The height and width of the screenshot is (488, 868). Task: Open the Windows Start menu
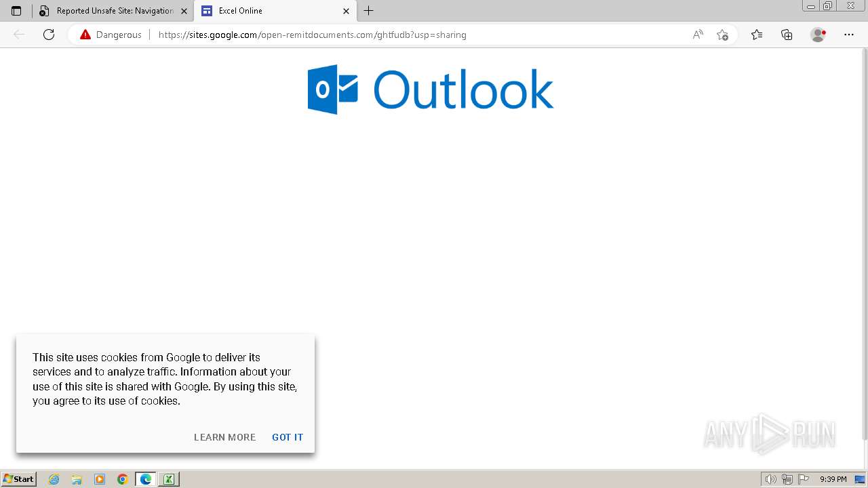(x=19, y=479)
